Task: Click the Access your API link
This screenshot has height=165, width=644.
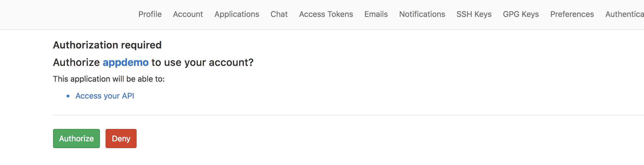Action: tap(105, 96)
